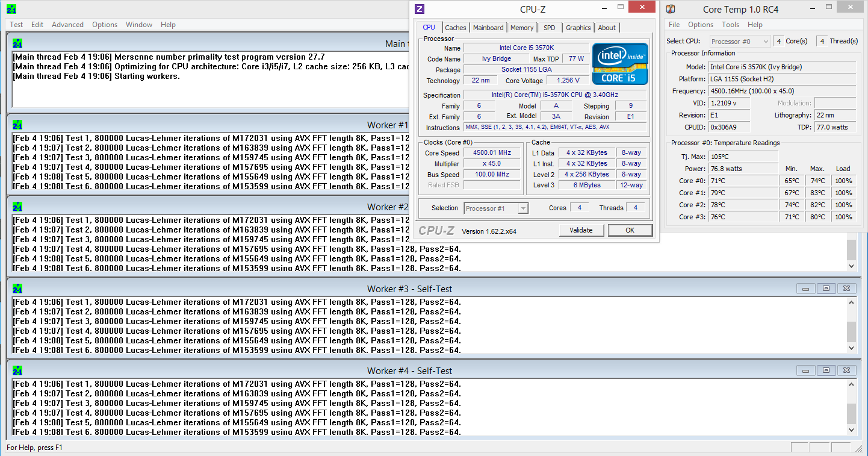Open the Advanced menu in Prime95
The image size is (868, 456).
tap(67, 25)
